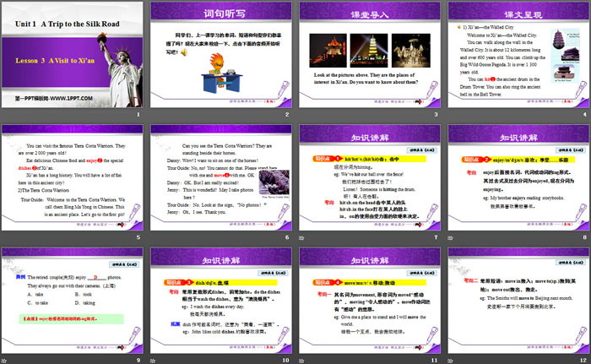
Task: Select slide 8 thumbnail explaining the word enjoy
Action: pyautogui.click(x=518, y=177)
